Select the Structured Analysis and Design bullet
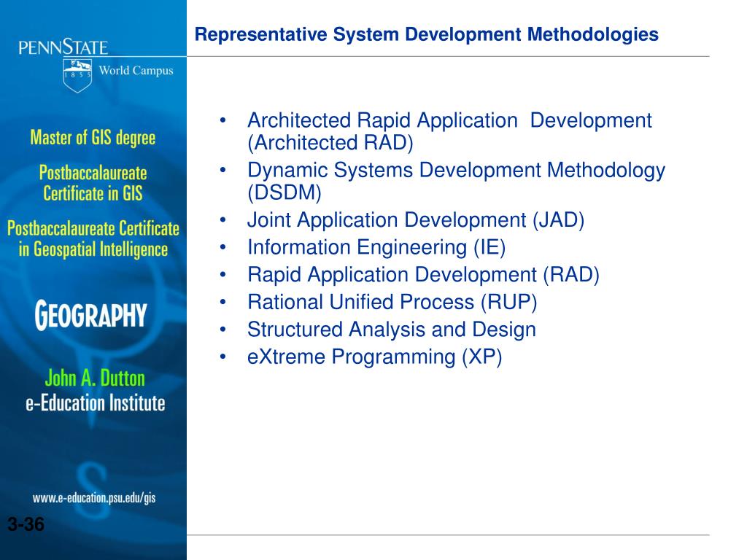 tap(392, 330)
